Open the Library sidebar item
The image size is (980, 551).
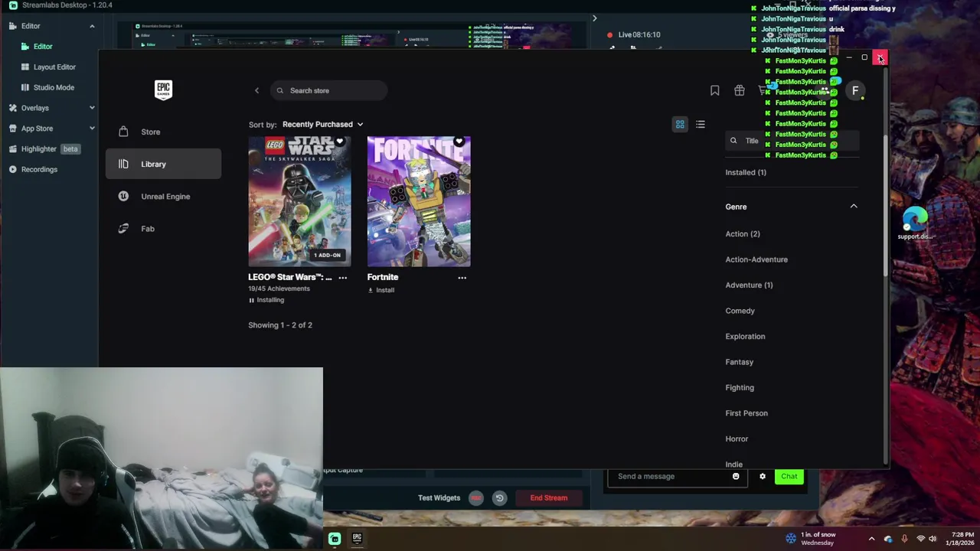tap(164, 164)
